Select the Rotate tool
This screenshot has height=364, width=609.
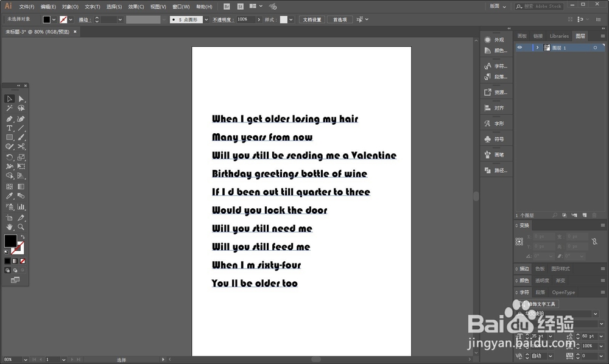[9, 157]
